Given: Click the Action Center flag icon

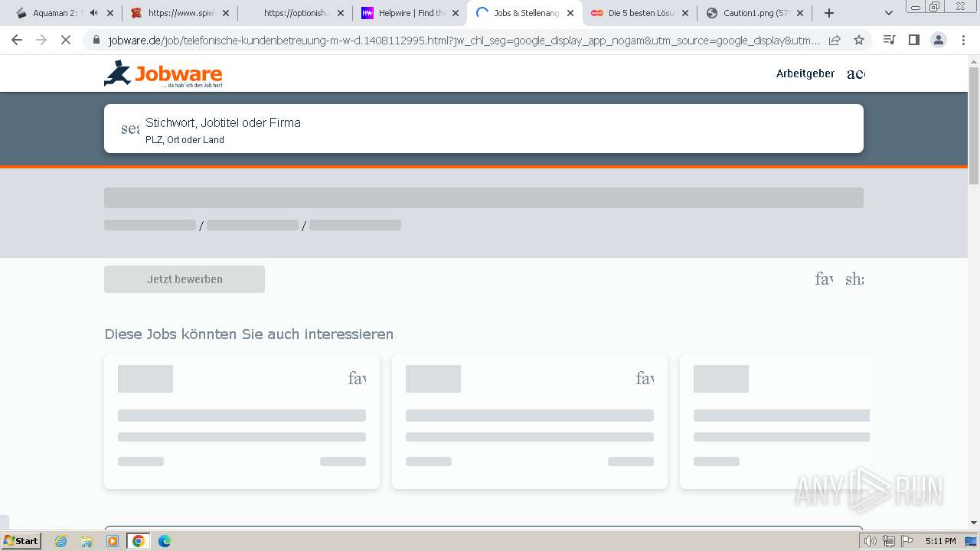Looking at the screenshot, I should coord(906,541).
